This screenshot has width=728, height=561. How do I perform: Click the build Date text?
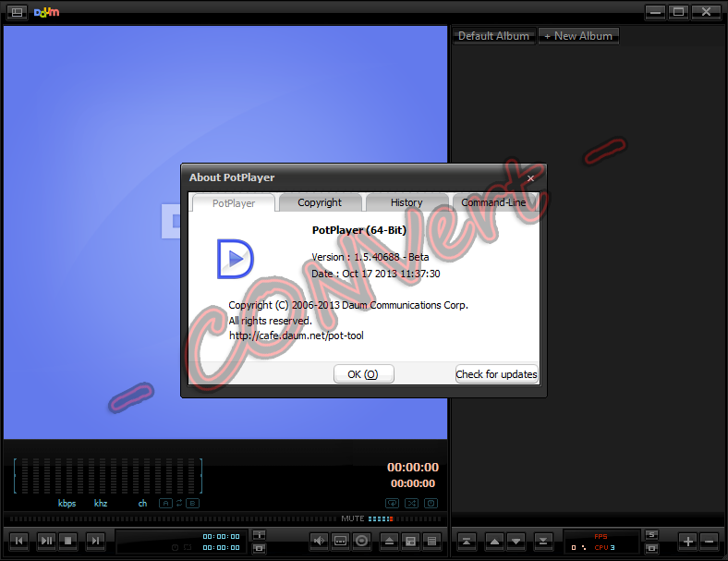coord(376,274)
